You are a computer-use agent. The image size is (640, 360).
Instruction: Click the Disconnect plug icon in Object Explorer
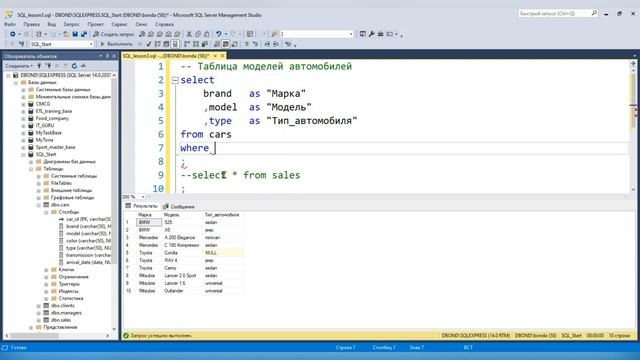click(x=48, y=65)
